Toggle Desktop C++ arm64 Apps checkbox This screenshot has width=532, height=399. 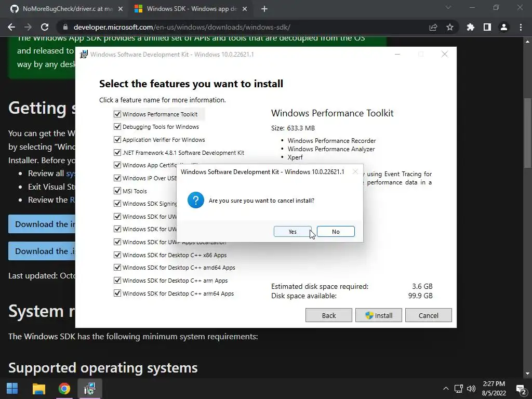pyautogui.click(x=117, y=293)
